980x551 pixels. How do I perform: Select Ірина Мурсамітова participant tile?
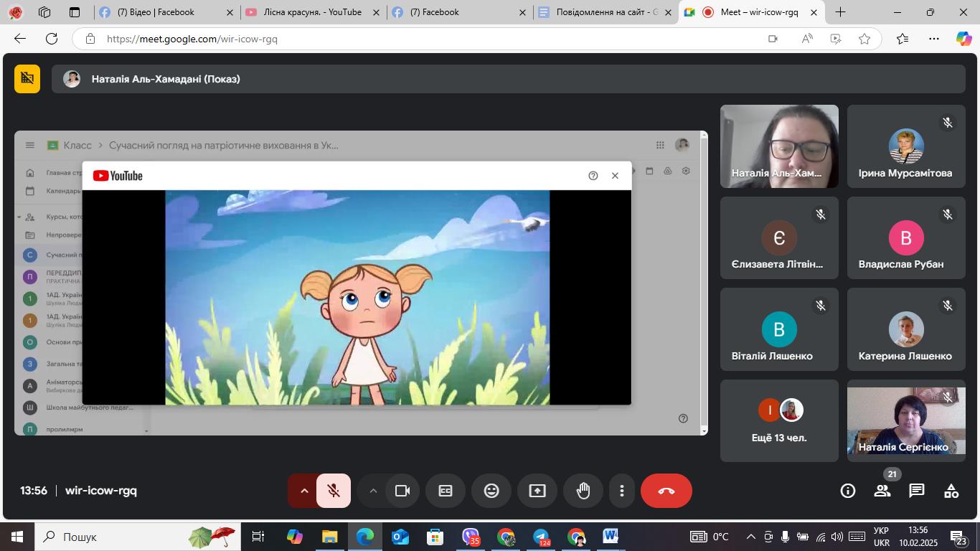coord(906,146)
